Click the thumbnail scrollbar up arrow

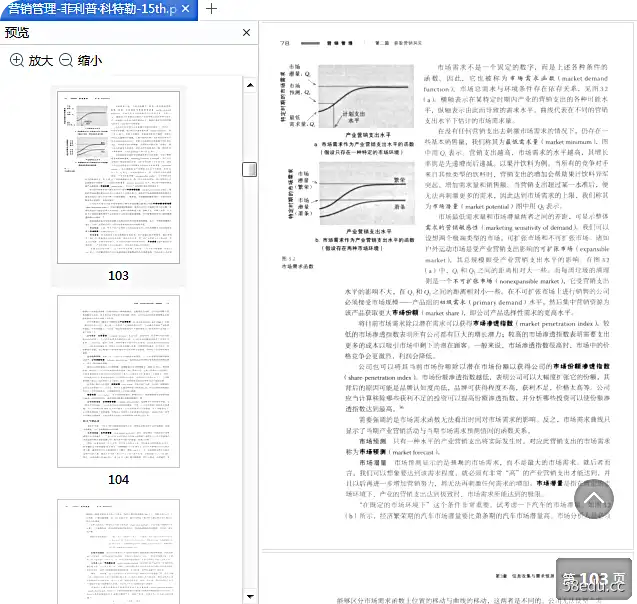250,85
